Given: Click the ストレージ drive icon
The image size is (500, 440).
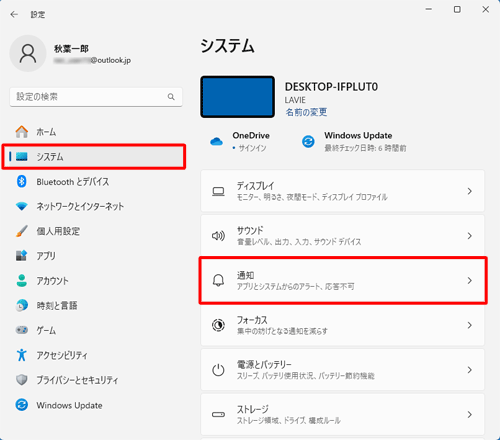Looking at the screenshot, I should [x=218, y=414].
